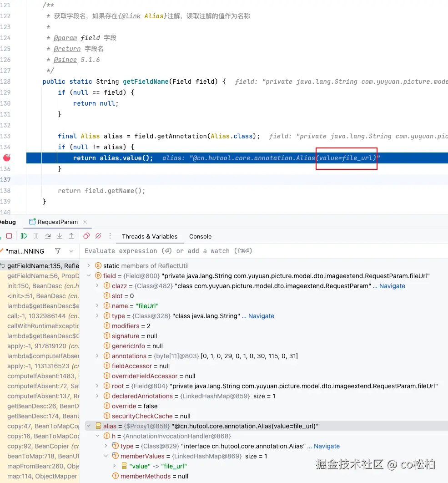This screenshot has height=483, width=448.
Task: Click the RequestParam run config icon
Action: click(x=32, y=222)
